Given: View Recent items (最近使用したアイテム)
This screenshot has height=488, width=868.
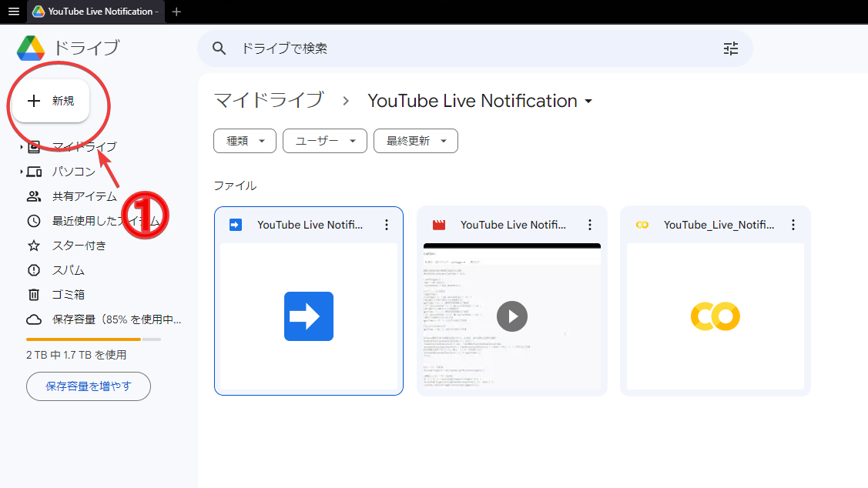Looking at the screenshot, I should coord(34,220).
